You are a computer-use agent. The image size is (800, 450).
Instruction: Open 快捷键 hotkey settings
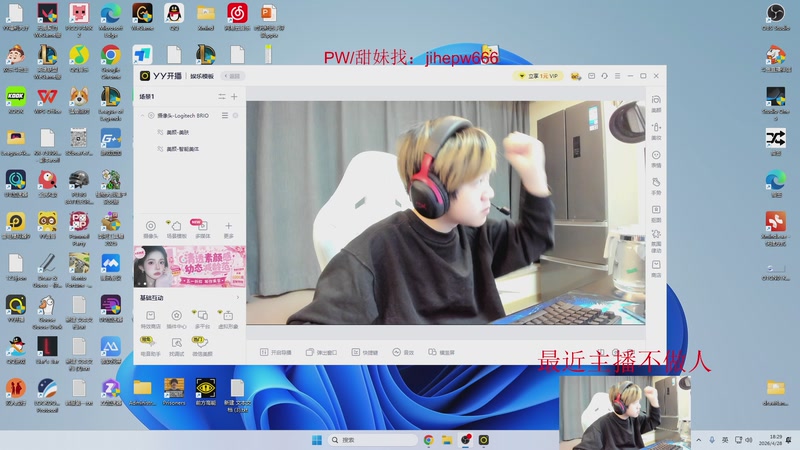[x=365, y=353]
